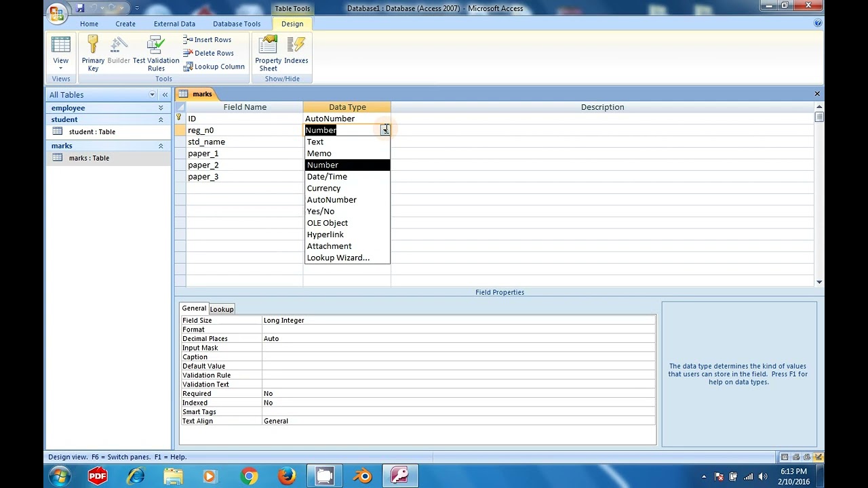Open the Windows Start menu

click(x=60, y=476)
